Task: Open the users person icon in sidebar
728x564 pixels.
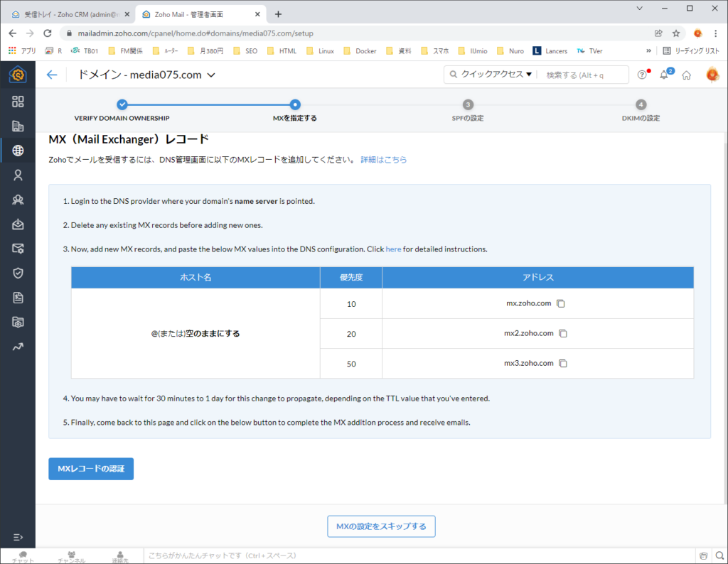Action: point(18,175)
